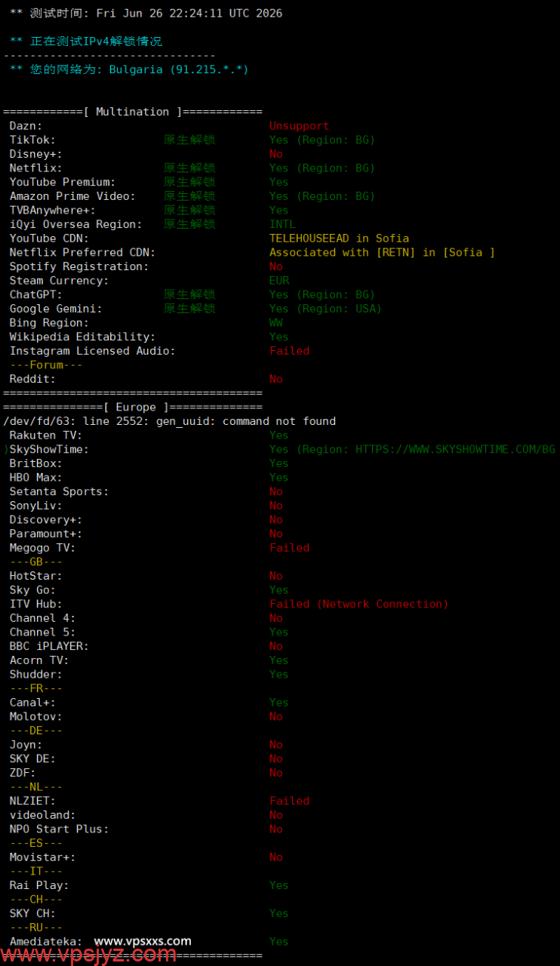Image resolution: width=560 pixels, height=966 pixels.
Task: Select the NPO Start Plus label
Action: (59, 829)
